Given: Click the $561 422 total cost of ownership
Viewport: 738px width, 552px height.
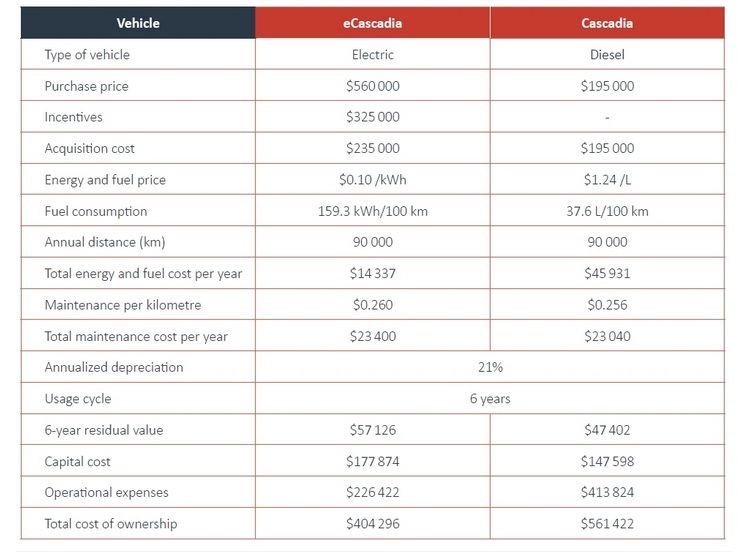Looking at the screenshot, I should 607,523.
